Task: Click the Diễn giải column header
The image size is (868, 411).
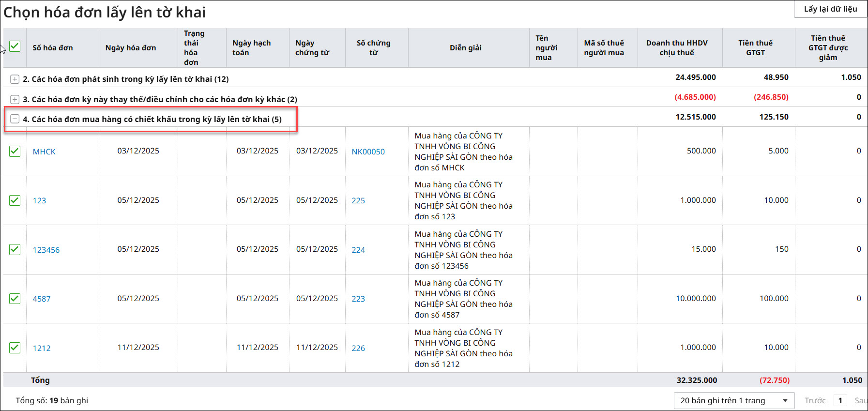Action: (465, 47)
